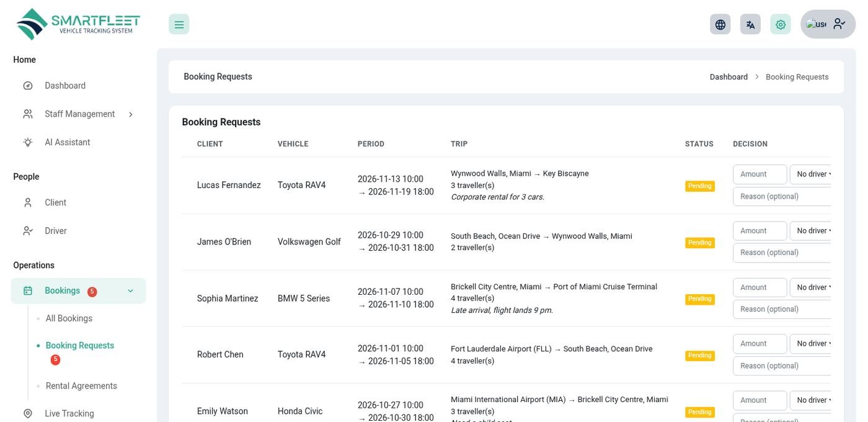
Task: Click the AI Assistant lightbulb icon
Action: [28, 142]
